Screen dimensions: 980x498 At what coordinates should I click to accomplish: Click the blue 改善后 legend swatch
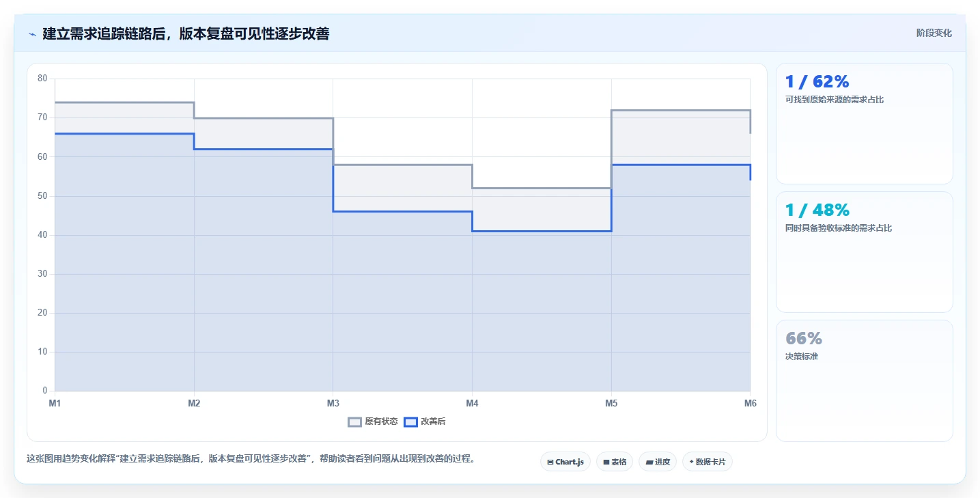pos(410,421)
